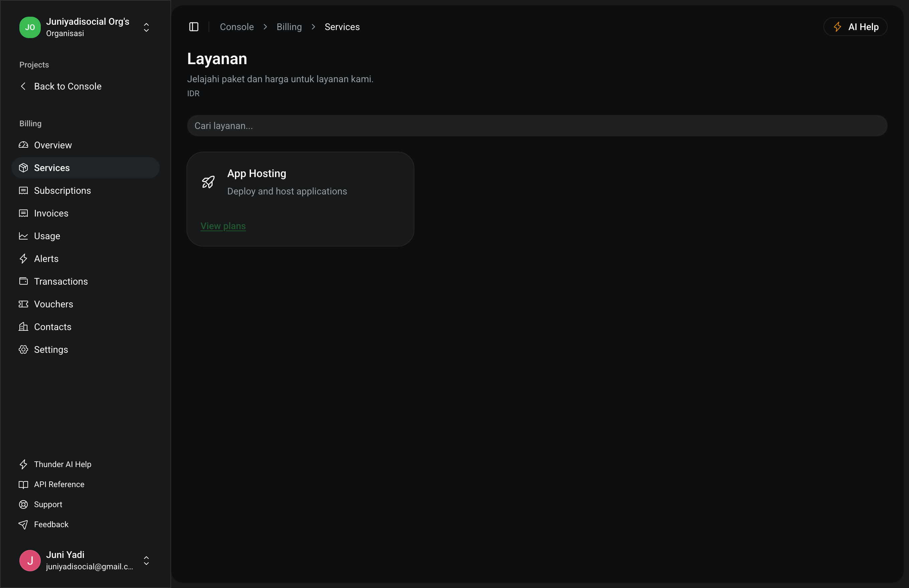Select Usage in the sidebar
Viewport: 909px width, 588px height.
85,236
